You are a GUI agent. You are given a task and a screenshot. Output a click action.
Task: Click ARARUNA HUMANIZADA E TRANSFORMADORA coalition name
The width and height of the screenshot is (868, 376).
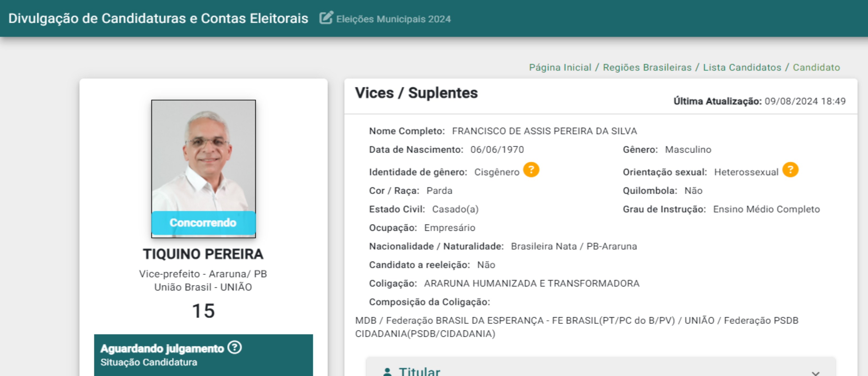click(531, 283)
